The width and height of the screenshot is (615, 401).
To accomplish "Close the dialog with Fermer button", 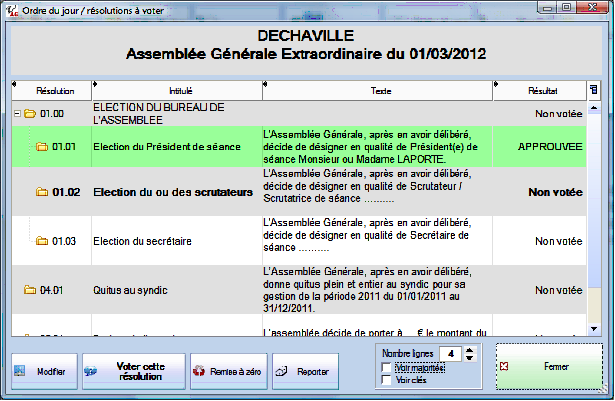I will (x=549, y=366).
